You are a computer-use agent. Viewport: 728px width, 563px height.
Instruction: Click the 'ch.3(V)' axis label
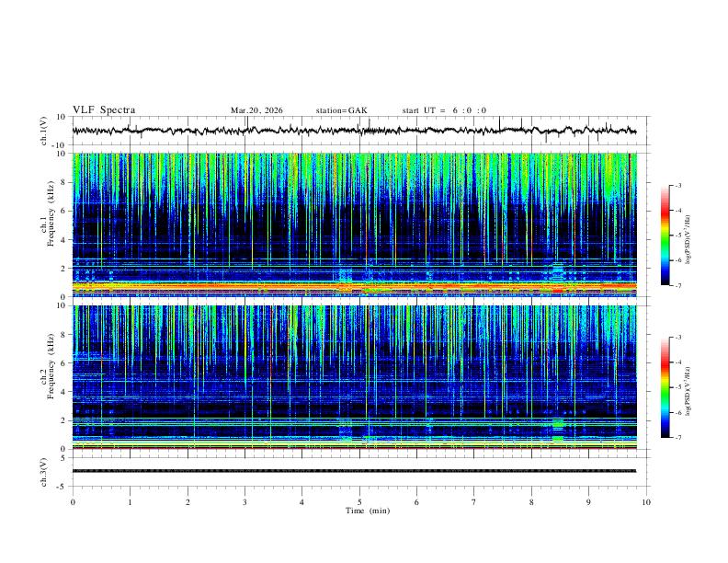click(44, 473)
